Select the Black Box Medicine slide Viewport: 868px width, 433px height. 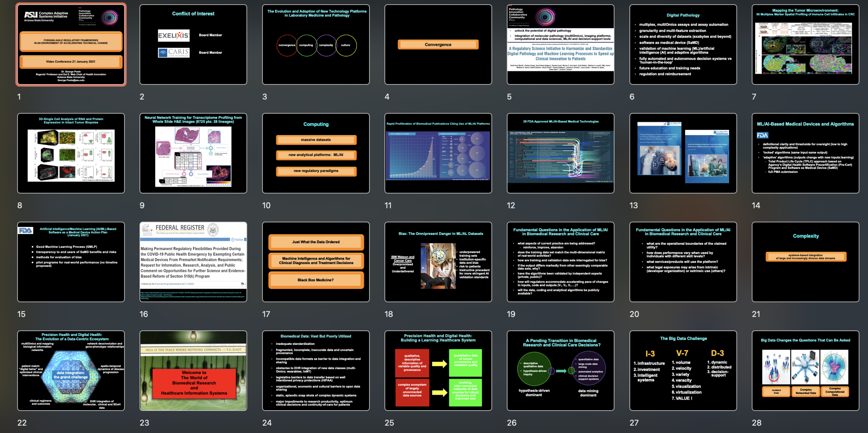316,262
